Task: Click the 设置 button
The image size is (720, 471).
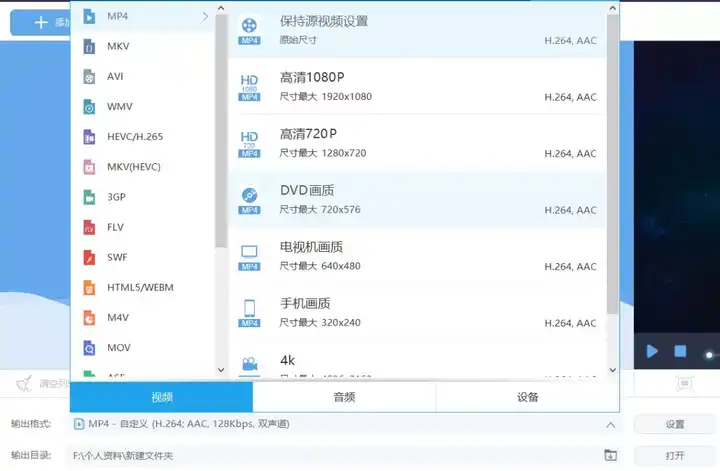Action: tap(675, 425)
